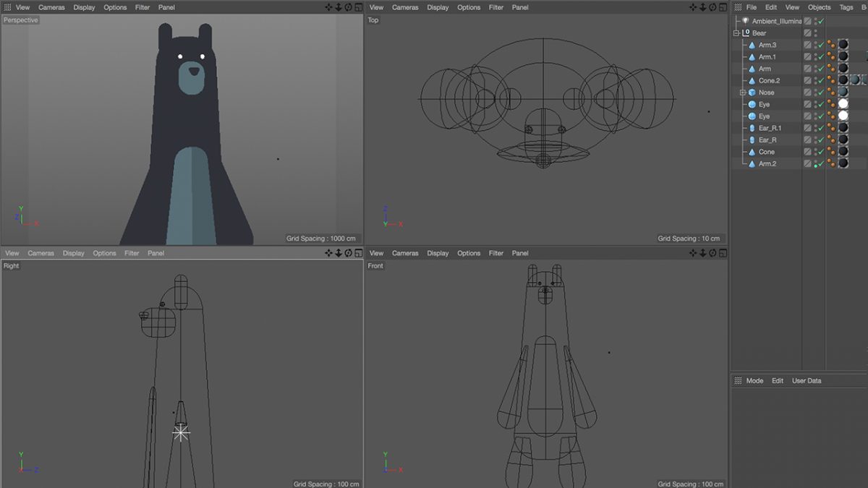Click User Data in Attributes panel

(x=807, y=380)
